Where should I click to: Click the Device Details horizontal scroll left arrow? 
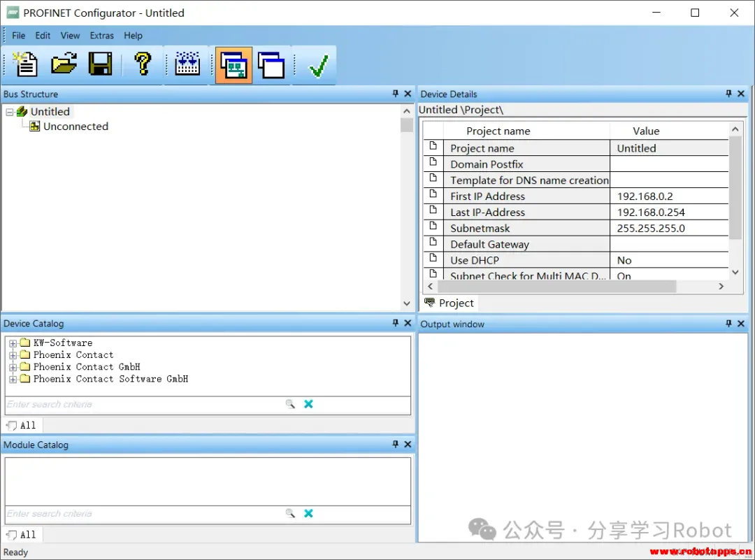pos(431,286)
